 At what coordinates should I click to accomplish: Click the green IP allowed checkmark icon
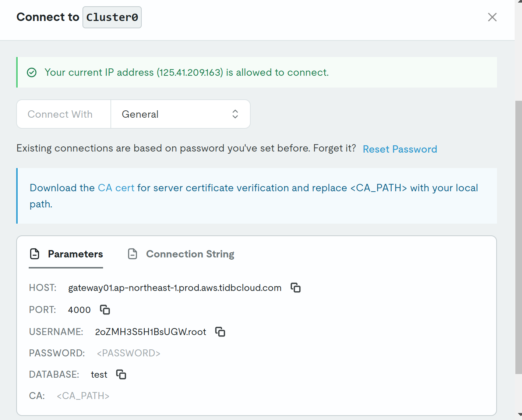[x=32, y=72]
